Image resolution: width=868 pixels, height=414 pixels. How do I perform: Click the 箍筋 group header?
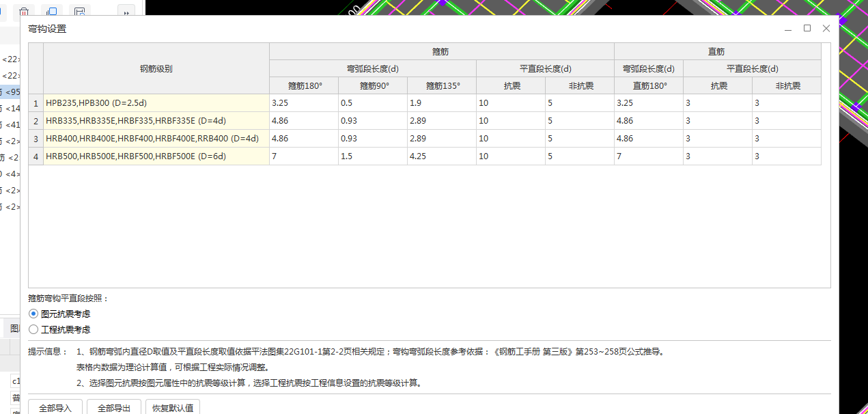click(442, 51)
